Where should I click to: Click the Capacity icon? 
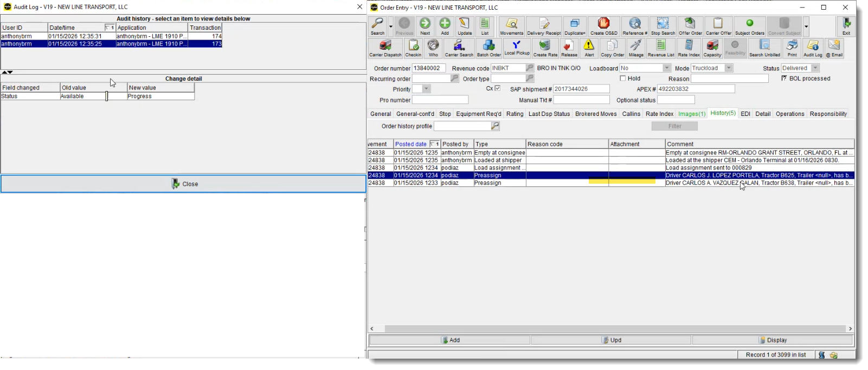pos(712,48)
